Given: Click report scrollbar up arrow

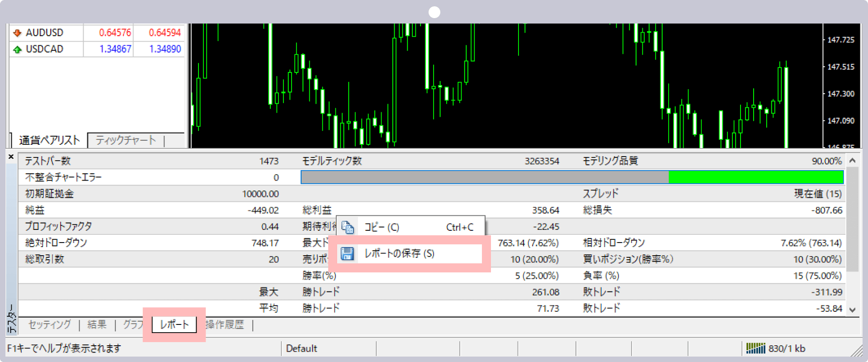Looking at the screenshot, I should [852, 161].
